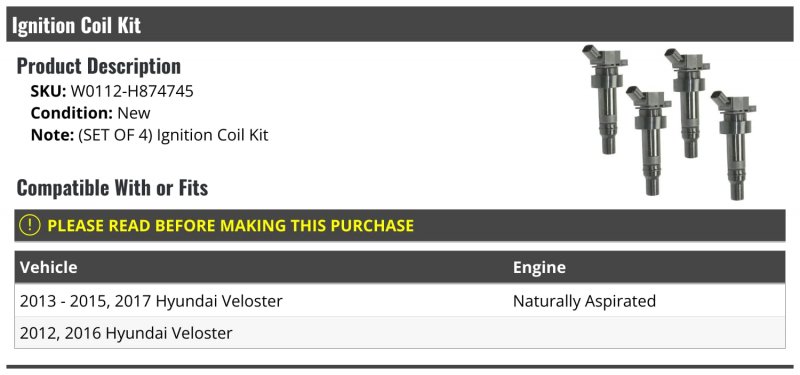Click the yellow exclamation warning icon
The image size is (800, 375).
click(x=30, y=225)
